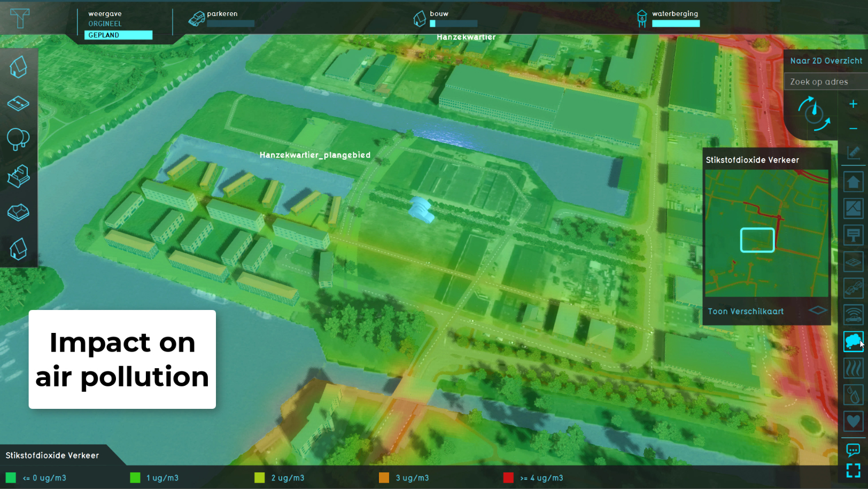868x489 pixels.
Task: Click the waterberging progress bar
Action: tap(676, 24)
